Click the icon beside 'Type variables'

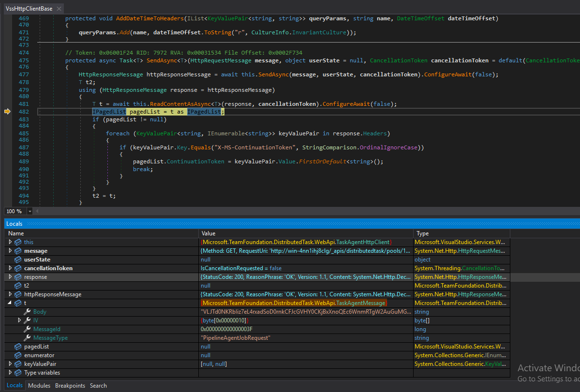click(x=18, y=373)
